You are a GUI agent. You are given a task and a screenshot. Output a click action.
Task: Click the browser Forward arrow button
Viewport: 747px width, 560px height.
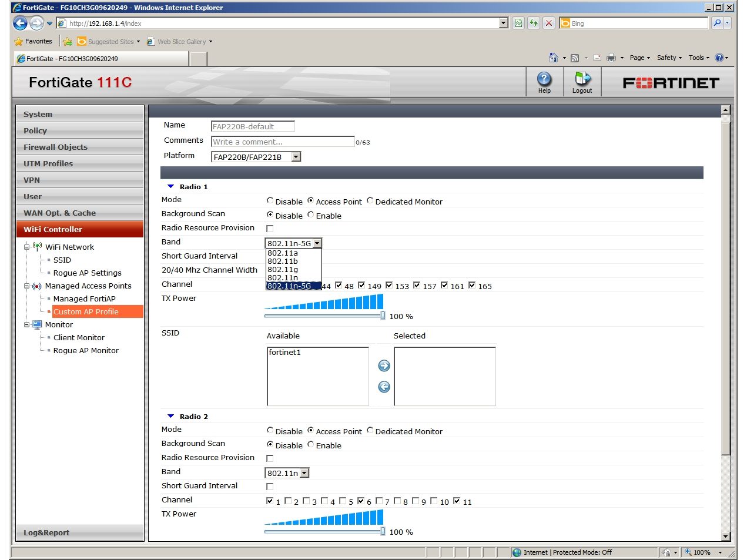[x=36, y=23]
